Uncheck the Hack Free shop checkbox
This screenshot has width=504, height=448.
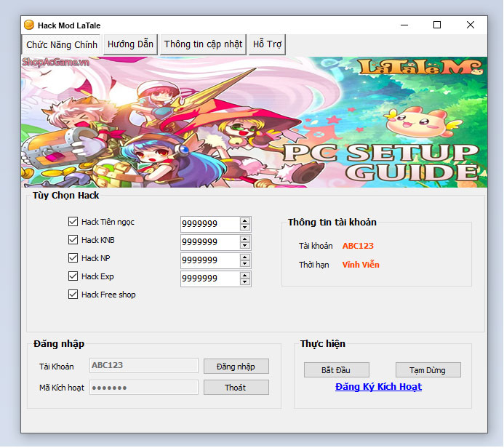(73, 295)
